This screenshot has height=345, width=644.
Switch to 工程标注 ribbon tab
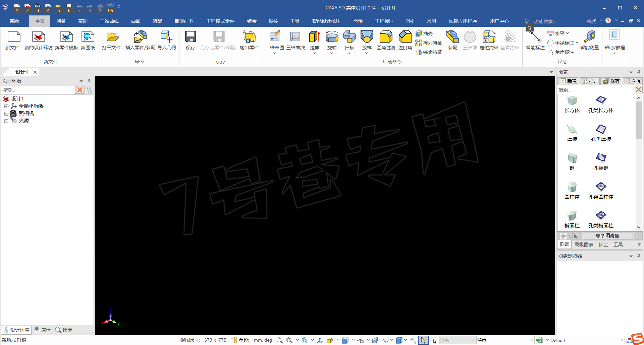click(x=384, y=21)
